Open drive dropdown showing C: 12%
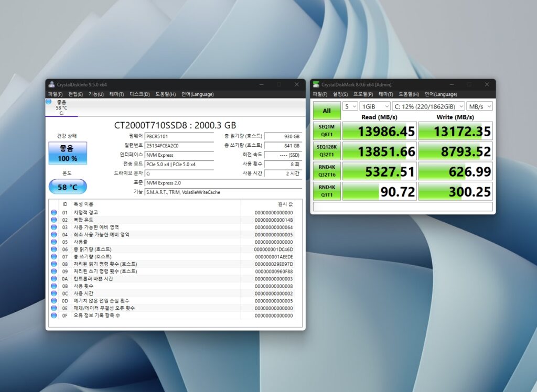 pyautogui.click(x=428, y=106)
